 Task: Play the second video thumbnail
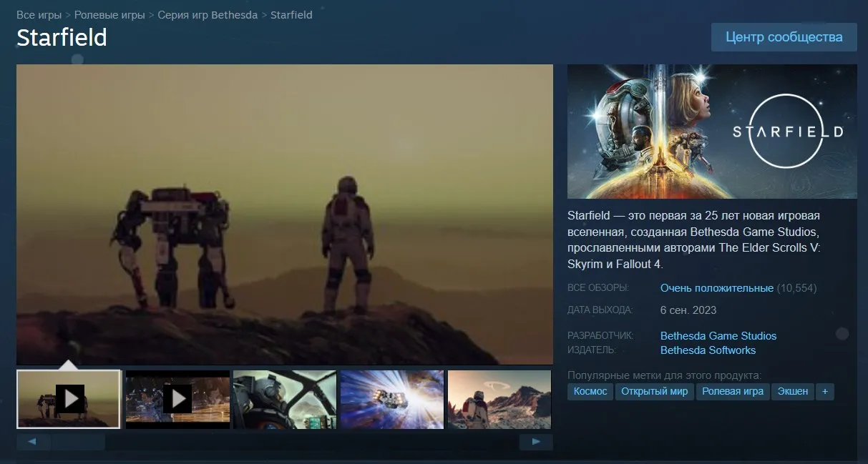pyautogui.click(x=177, y=399)
